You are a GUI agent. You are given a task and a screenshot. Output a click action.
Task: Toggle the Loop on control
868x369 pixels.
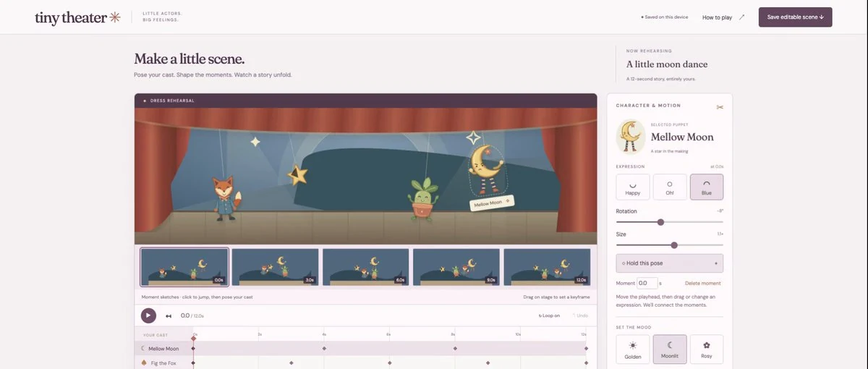click(x=550, y=315)
